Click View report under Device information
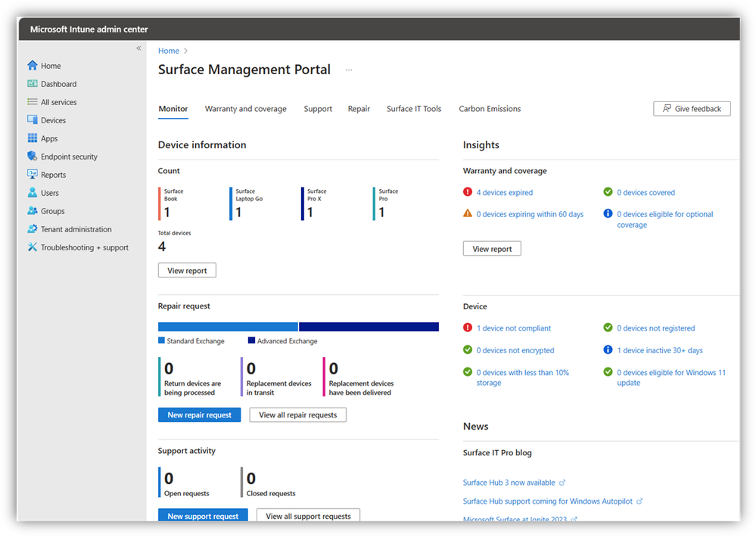Viewport: 756px width, 537px height. coord(187,271)
